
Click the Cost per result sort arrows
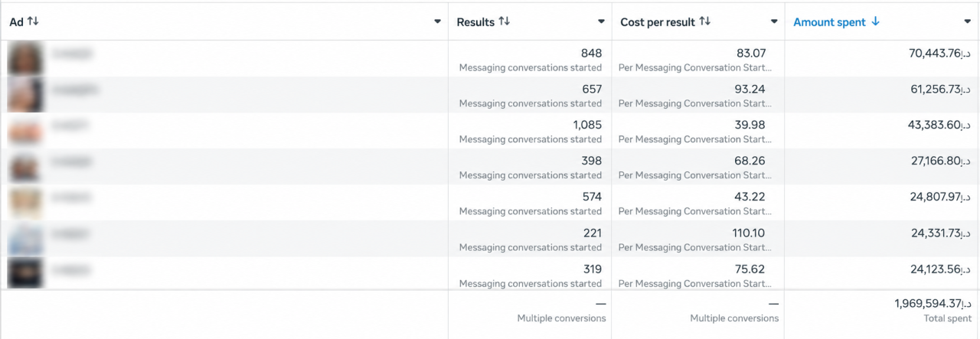705,21
